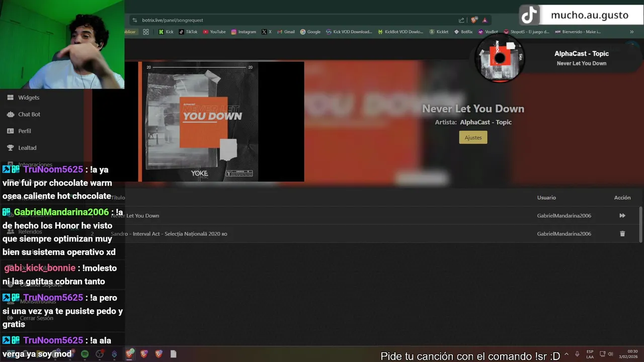Open the YouTube bookmark
Screen dimensions: 644x362
(214, 32)
